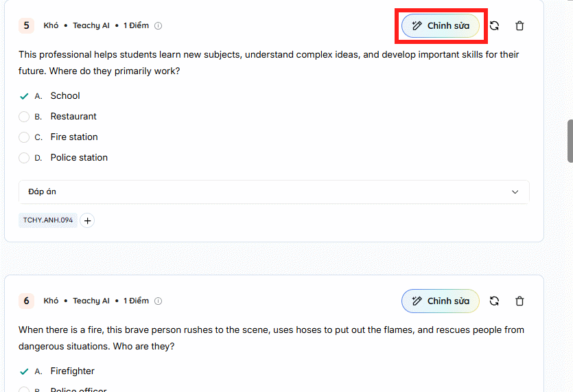The width and height of the screenshot is (573, 392).
Task: Click the chevron arrow in the Đáp án row
Action: [515, 192]
